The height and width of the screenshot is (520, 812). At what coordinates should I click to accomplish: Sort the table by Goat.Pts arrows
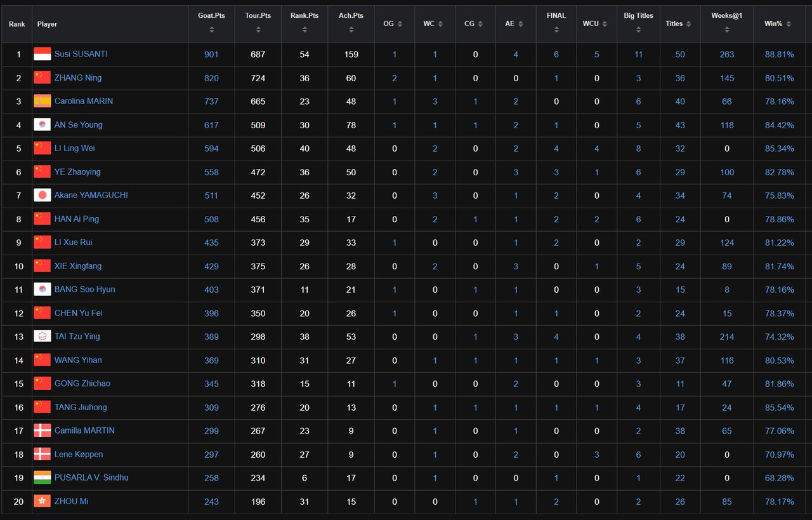[x=211, y=30]
